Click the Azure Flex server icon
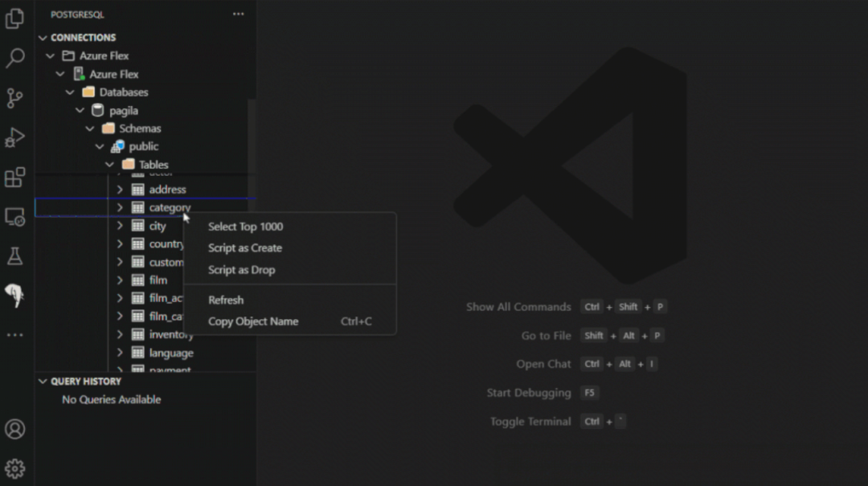Screen dimensions: 868x486 (79, 74)
